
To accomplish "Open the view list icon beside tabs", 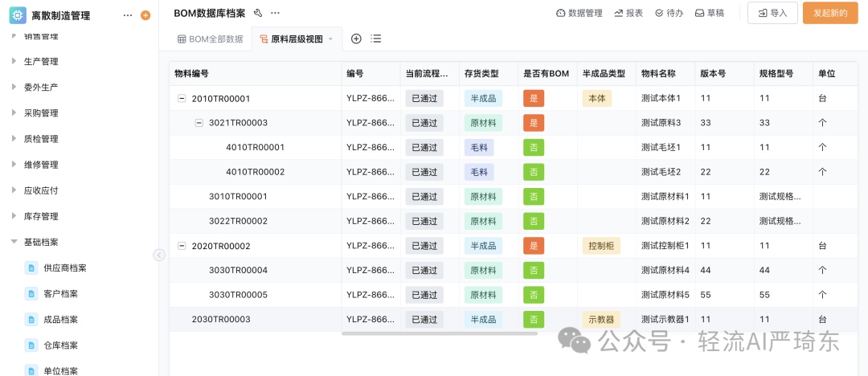I will (376, 39).
